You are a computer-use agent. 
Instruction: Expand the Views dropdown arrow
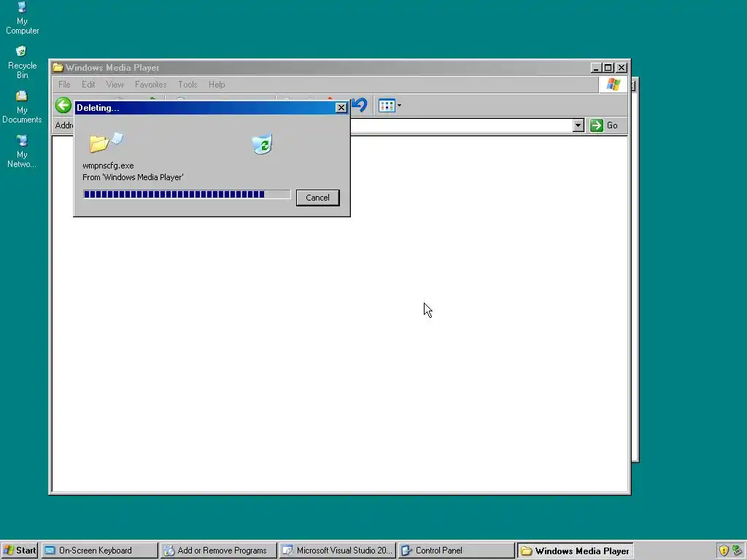pyautogui.click(x=399, y=106)
